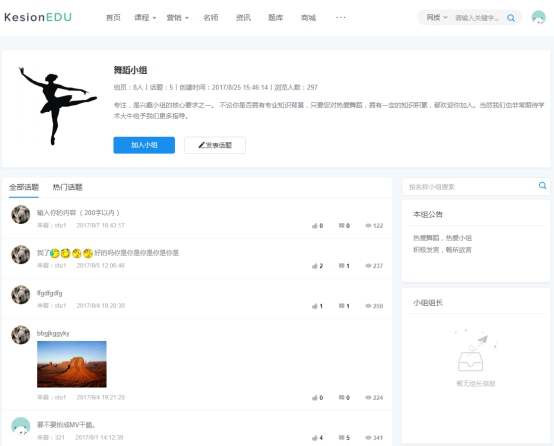
Task: Open the topic 要不要拍成MV干脆
Action: point(66,425)
